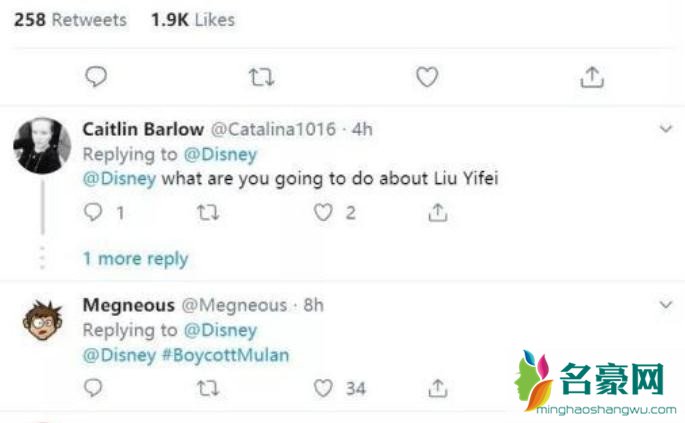This screenshot has height=423, width=685.
Task: Open more options for Megneous's tweet
Action: [666, 304]
